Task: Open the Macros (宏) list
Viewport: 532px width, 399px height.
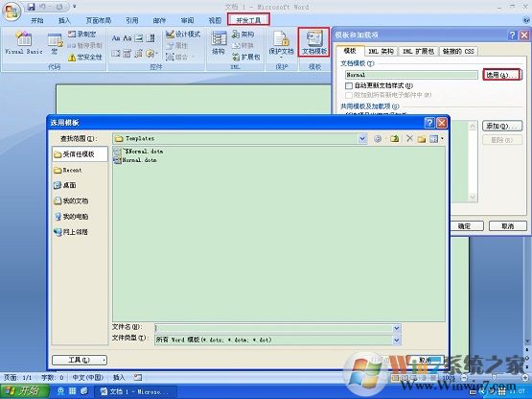Action: pyautogui.click(x=55, y=43)
